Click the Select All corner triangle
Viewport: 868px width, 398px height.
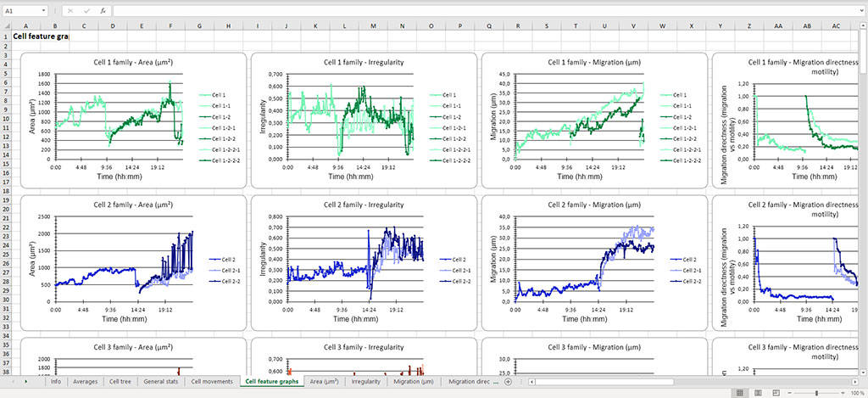6,26
